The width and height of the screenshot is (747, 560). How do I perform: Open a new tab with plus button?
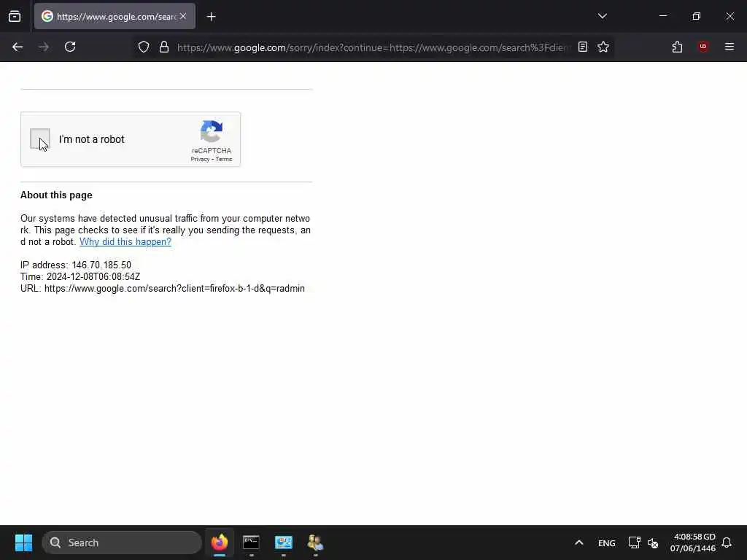[x=211, y=17]
